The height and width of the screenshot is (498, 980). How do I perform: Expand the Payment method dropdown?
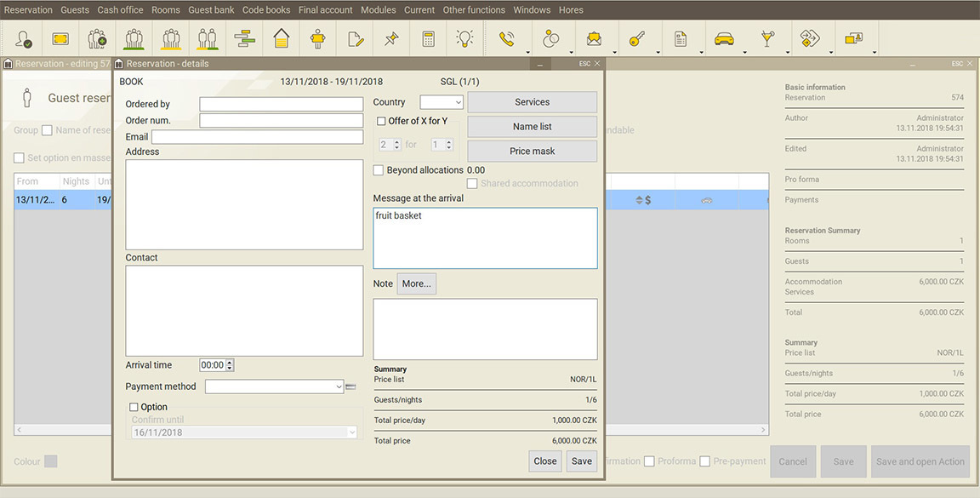[274, 386]
